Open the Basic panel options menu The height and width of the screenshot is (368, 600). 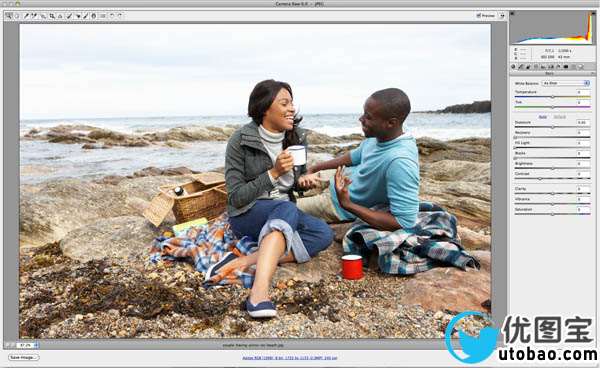click(x=593, y=73)
